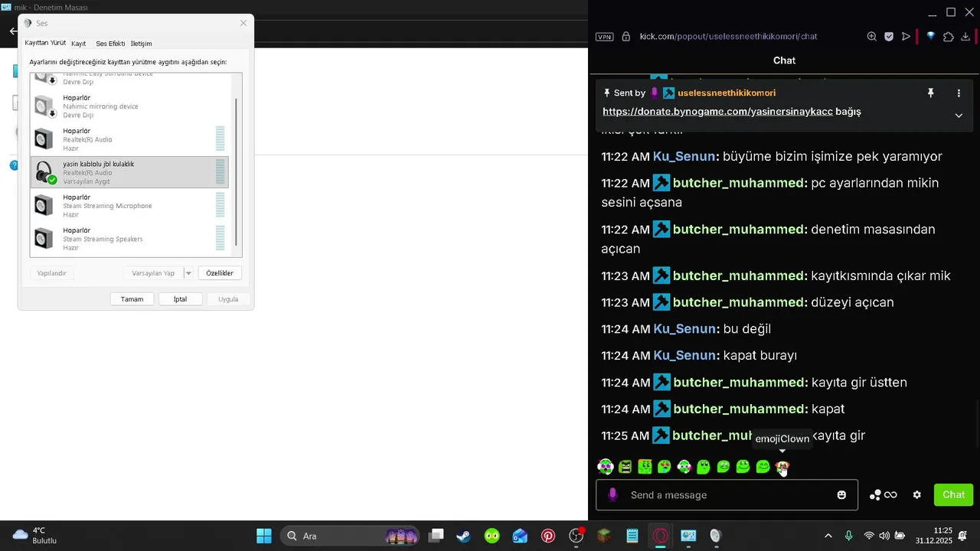
Task: Open the browser downloads icon
Action: pyautogui.click(x=966, y=36)
